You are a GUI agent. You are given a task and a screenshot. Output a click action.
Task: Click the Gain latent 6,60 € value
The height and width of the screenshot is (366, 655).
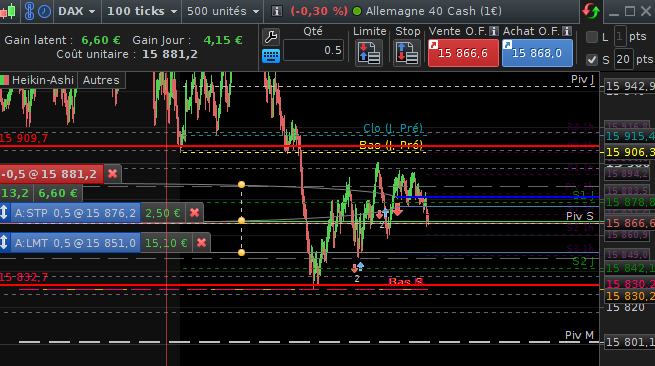pyautogui.click(x=101, y=40)
